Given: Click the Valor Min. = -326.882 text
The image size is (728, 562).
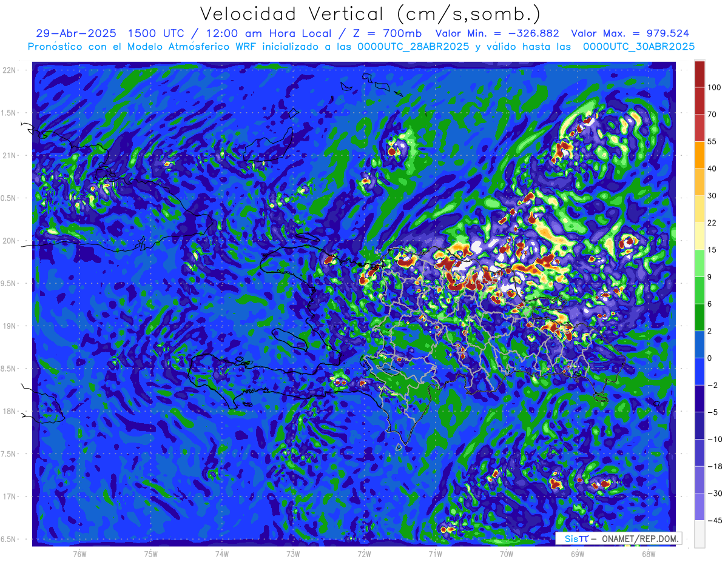Looking at the screenshot, I should 497,33.
